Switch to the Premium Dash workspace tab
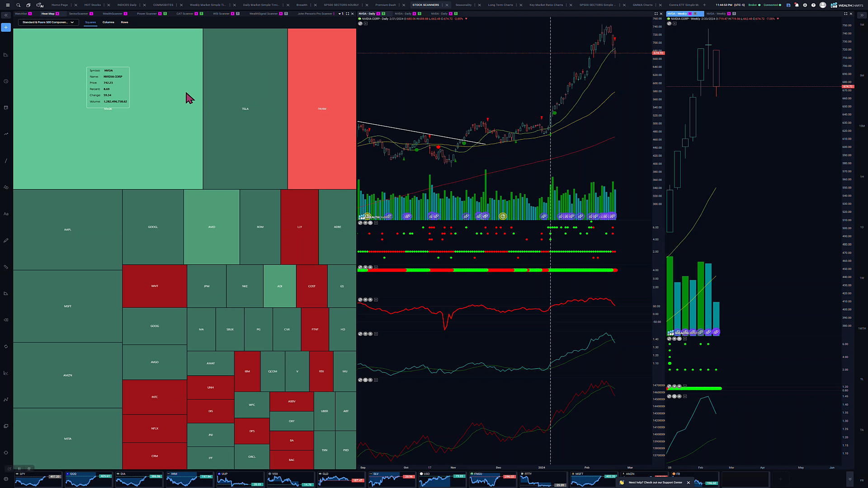Screen dimensions: 868x488 [x=385, y=5]
